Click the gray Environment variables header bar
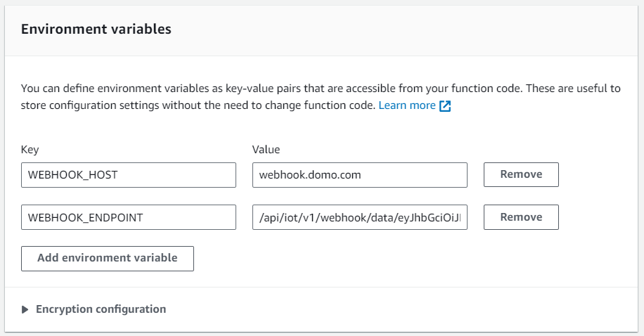 pyautogui.click(x=321, y=31)
